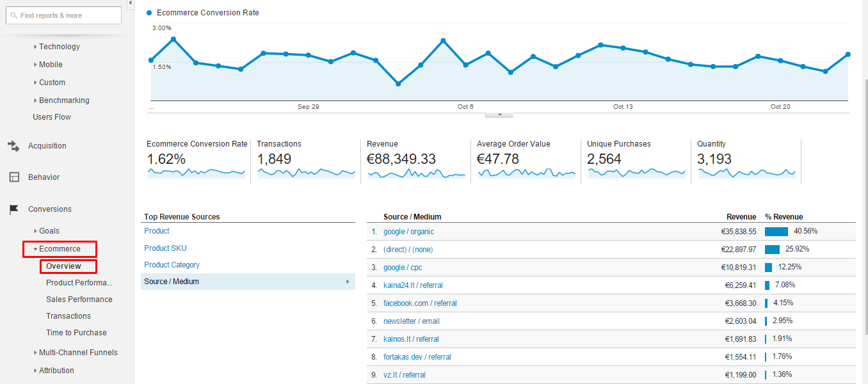Select the Transactions metric scorecard

pos(306,161)
